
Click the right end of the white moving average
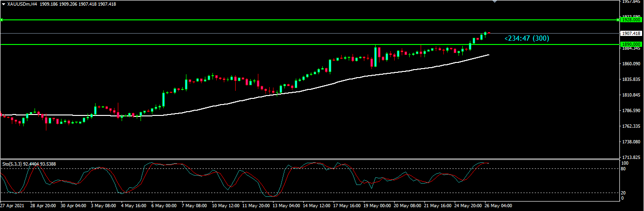tap(488, 55)
